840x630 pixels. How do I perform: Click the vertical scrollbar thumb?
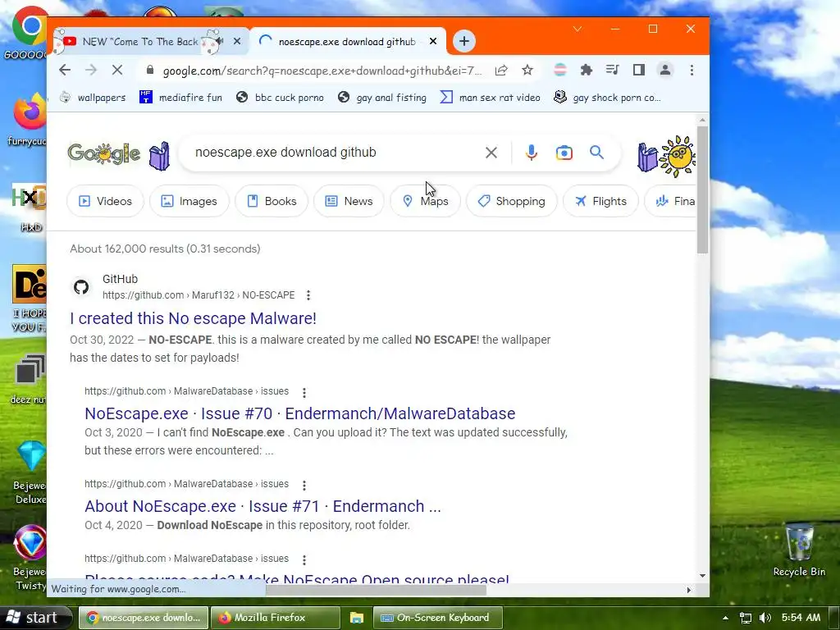(702, 189)
